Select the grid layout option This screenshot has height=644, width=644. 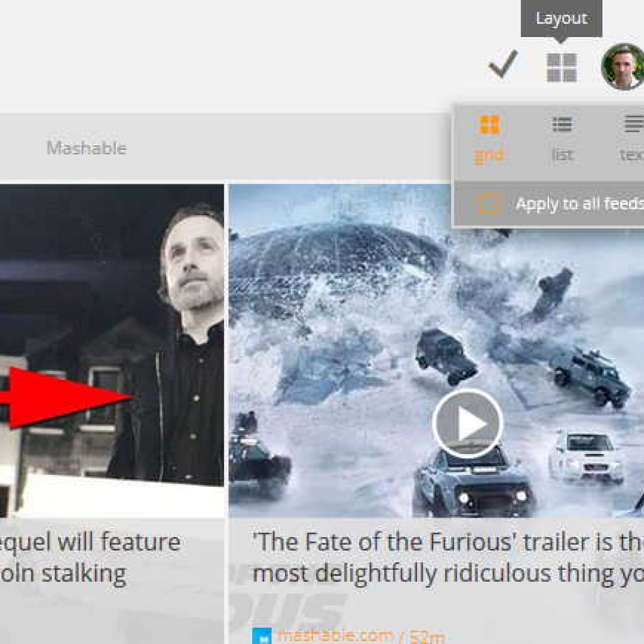coord(489,139)
